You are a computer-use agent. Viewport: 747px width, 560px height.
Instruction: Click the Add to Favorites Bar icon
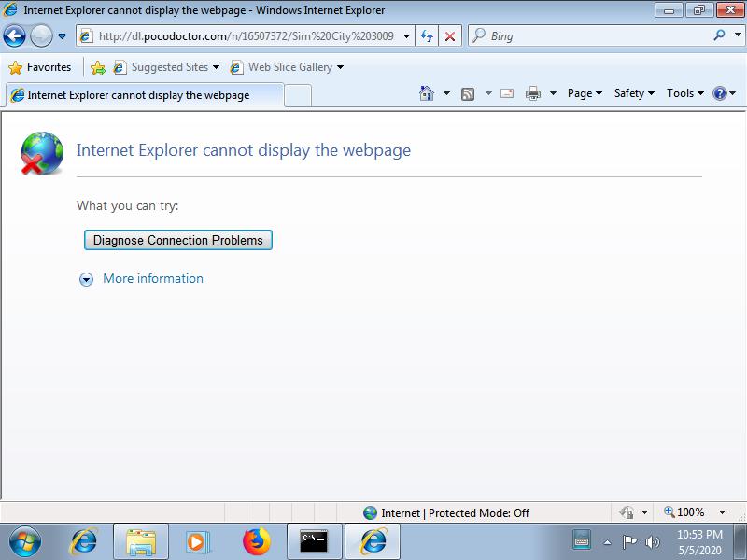pos(98,67)
